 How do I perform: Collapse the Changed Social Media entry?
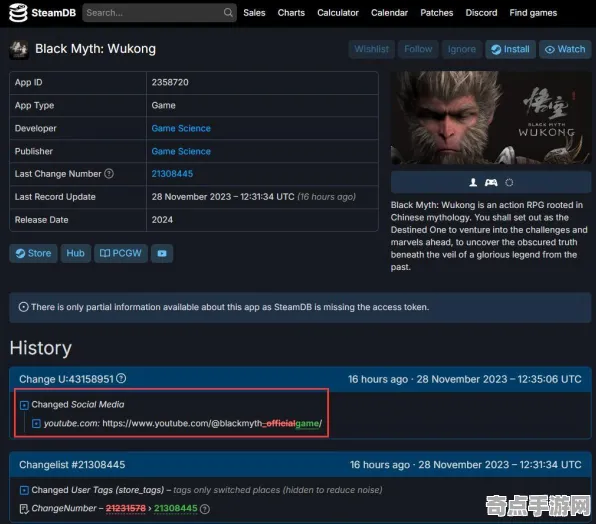(x=24, y=405)
